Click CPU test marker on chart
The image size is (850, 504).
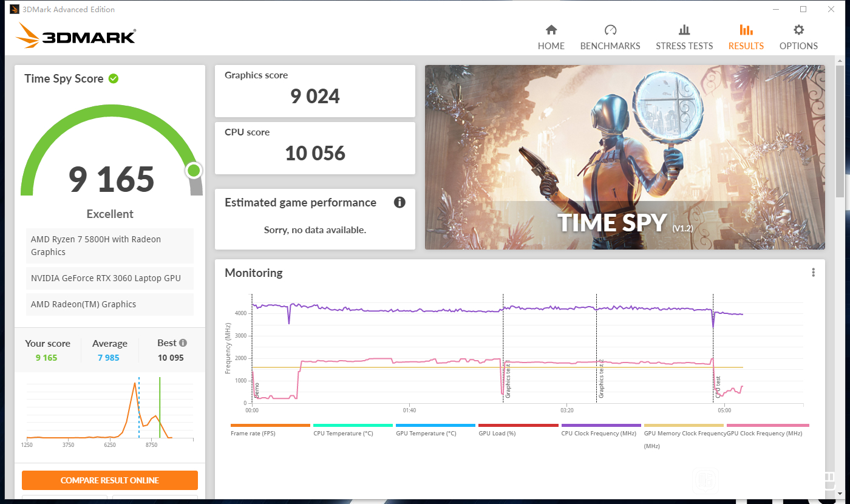coord(718,387)
